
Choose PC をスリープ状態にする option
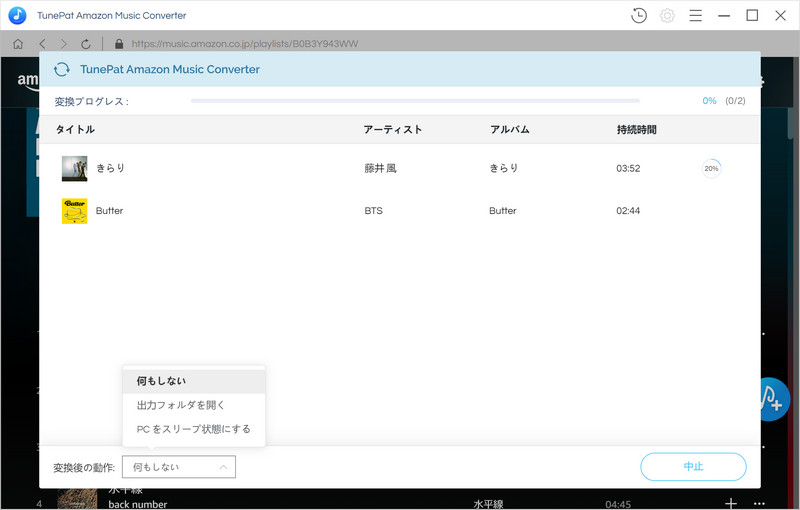[x=194, y=429]
